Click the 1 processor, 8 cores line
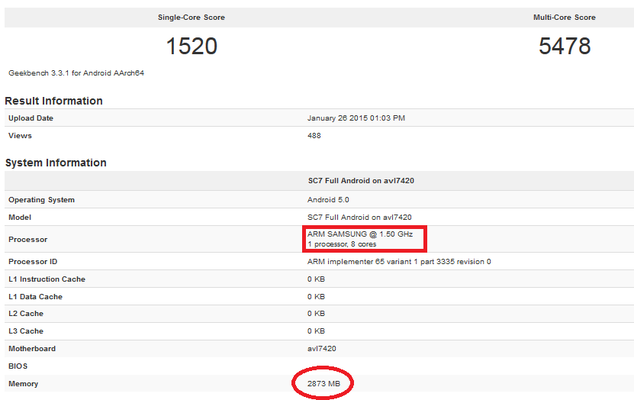The width and height of the screenshot is (634, 400). point(342,244)
